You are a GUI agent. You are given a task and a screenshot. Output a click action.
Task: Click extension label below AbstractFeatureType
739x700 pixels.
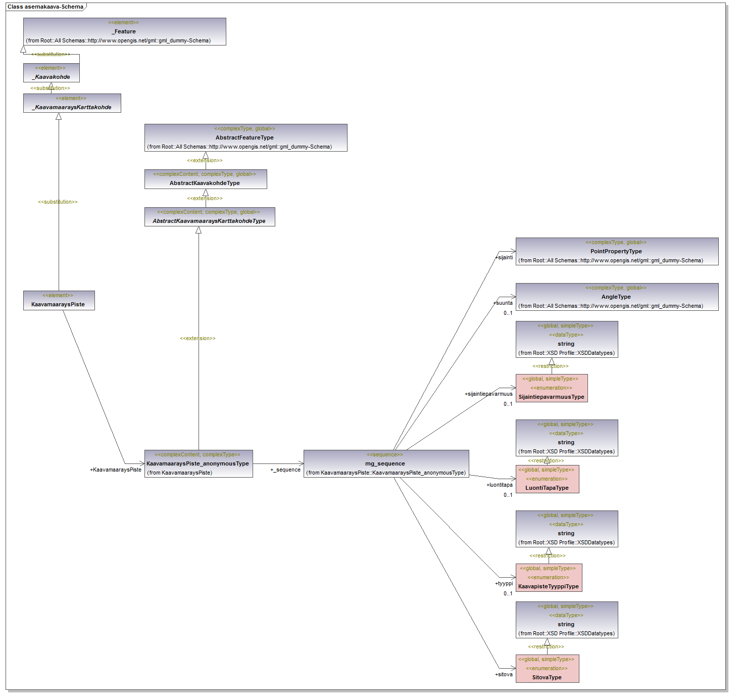click(205, 161)
